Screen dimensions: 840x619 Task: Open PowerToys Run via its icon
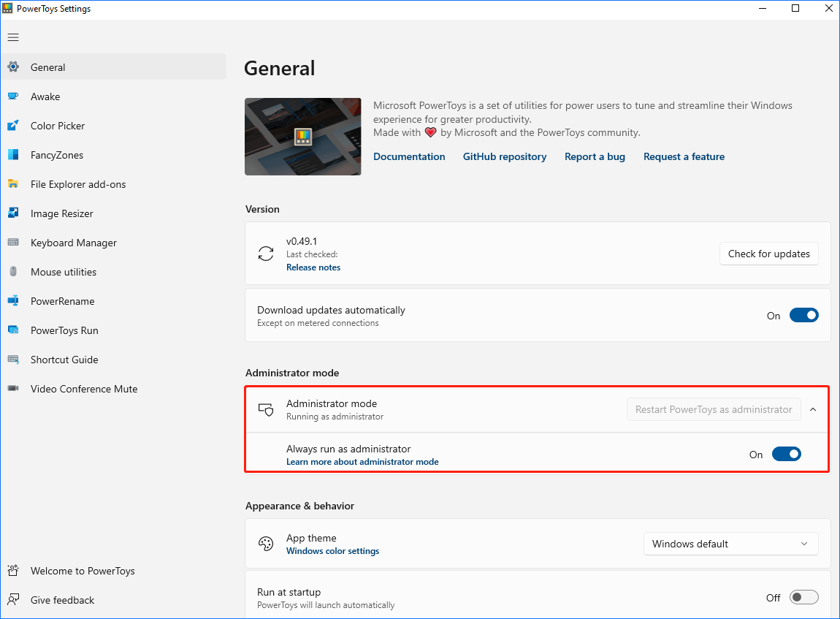(14, 330)
